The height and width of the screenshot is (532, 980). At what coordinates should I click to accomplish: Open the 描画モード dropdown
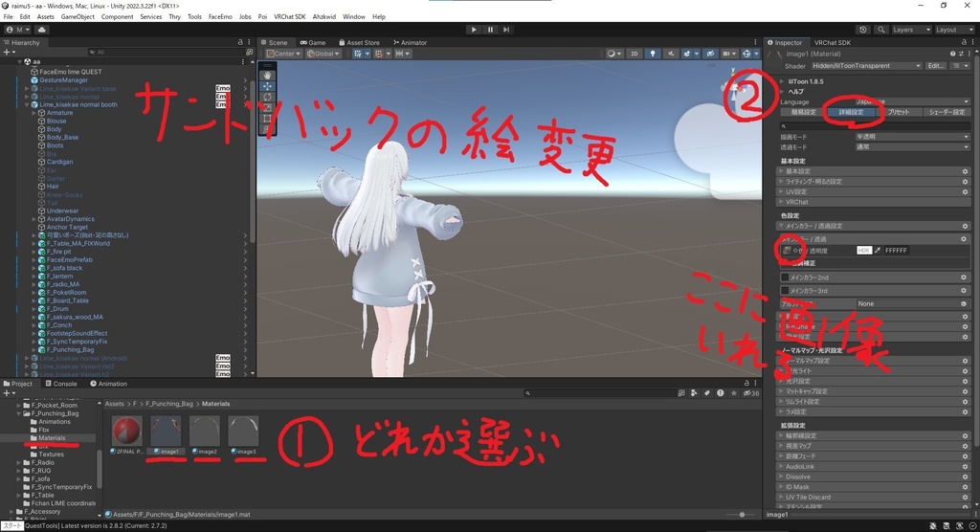(x=912, y=136)
